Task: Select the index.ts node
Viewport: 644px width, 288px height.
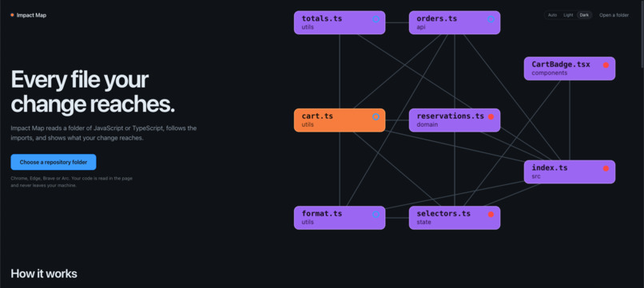Action: pos(570,172)
